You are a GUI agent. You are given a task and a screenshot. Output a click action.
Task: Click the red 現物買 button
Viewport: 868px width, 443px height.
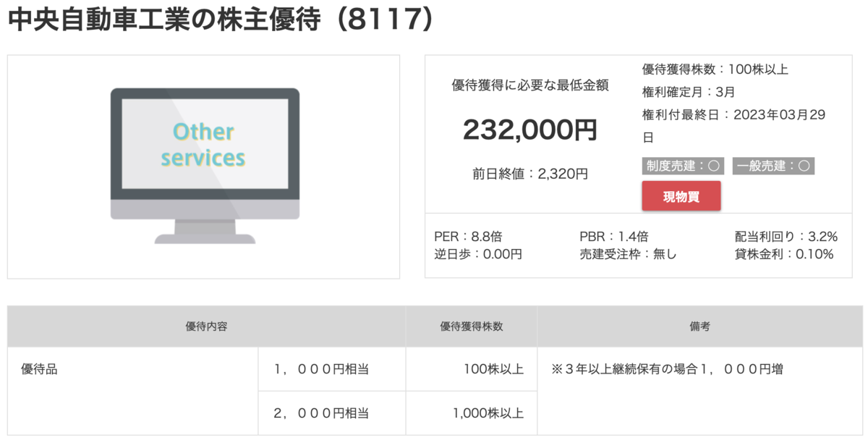click(x=681, y=196)
